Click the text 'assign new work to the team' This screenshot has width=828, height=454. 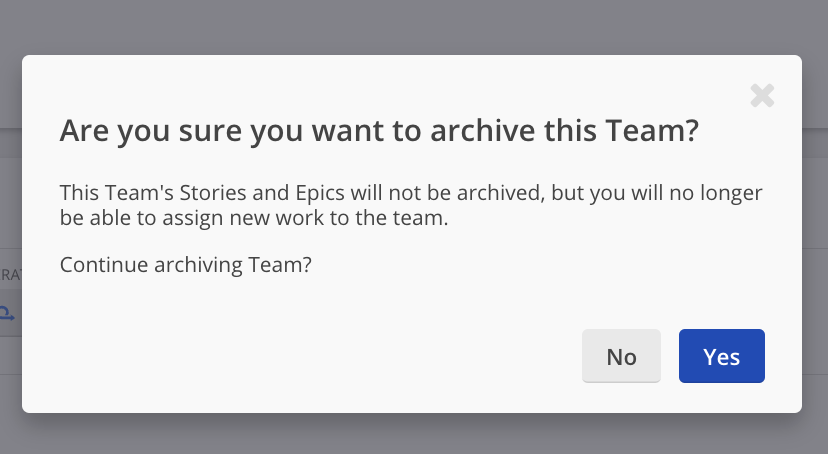tap(305, 217)
